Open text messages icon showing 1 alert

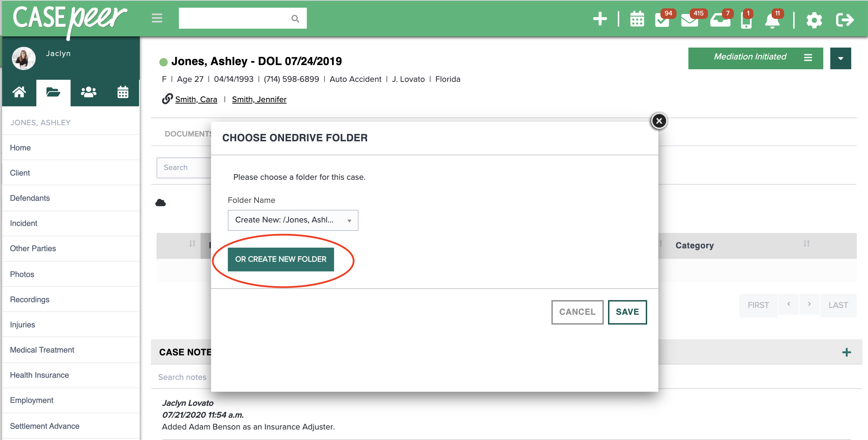tap(746, 20)
